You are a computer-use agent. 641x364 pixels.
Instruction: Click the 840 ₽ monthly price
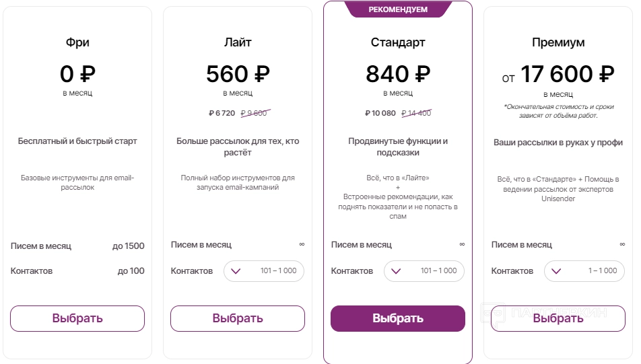[x=398, y=73]
